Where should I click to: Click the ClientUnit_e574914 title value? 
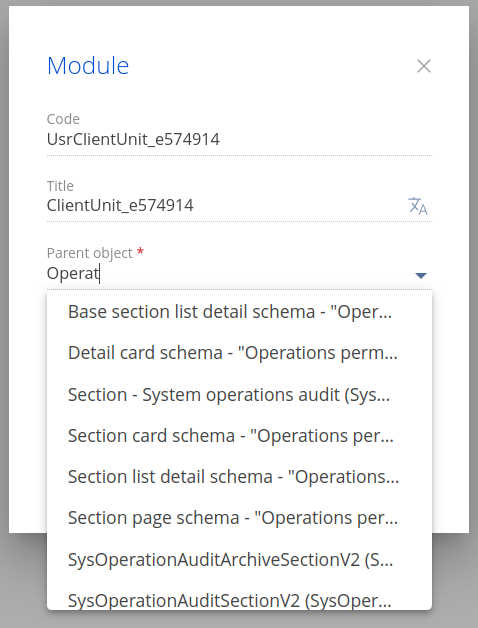[120, 205]
